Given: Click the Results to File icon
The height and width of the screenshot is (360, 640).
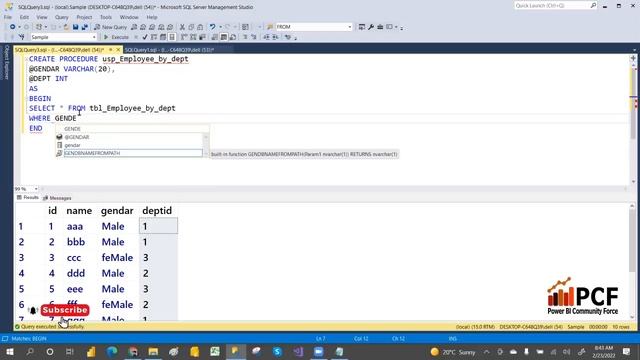Looking at the screenshot, I should pyautogui.click(x=233, y=37).
